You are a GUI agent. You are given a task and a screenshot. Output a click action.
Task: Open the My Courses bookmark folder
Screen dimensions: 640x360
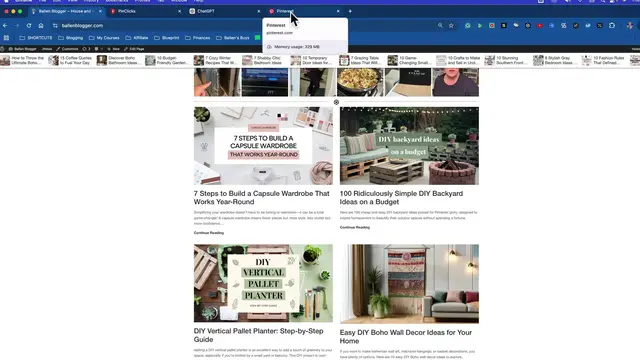104,38
